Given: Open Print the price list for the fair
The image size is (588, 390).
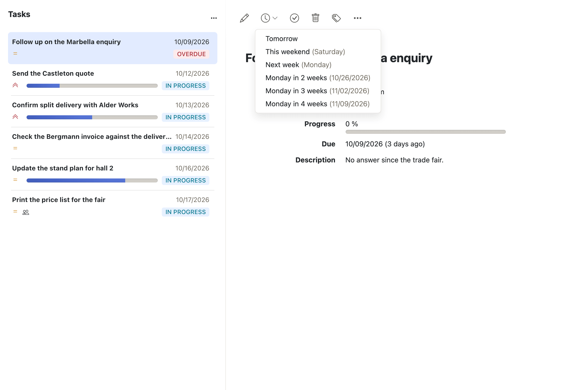Looking at the screenshot, I should (x=113, y=206).
